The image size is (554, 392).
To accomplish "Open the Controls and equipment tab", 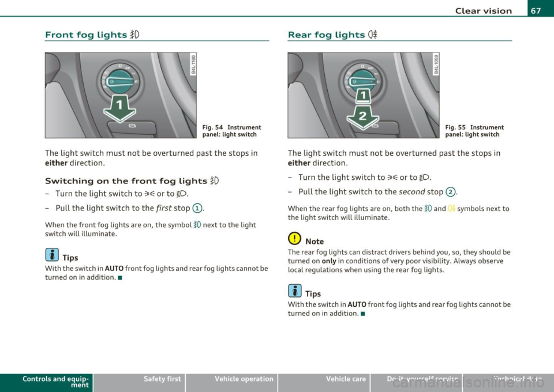I will point(46,382).
